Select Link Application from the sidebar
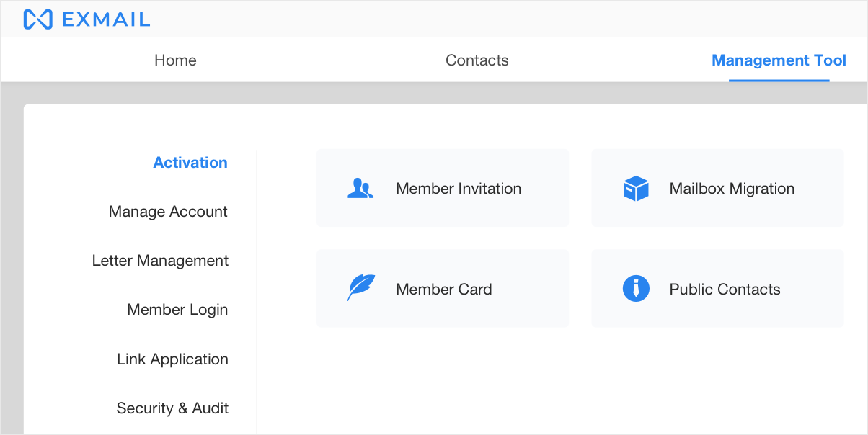 point(172,359)
